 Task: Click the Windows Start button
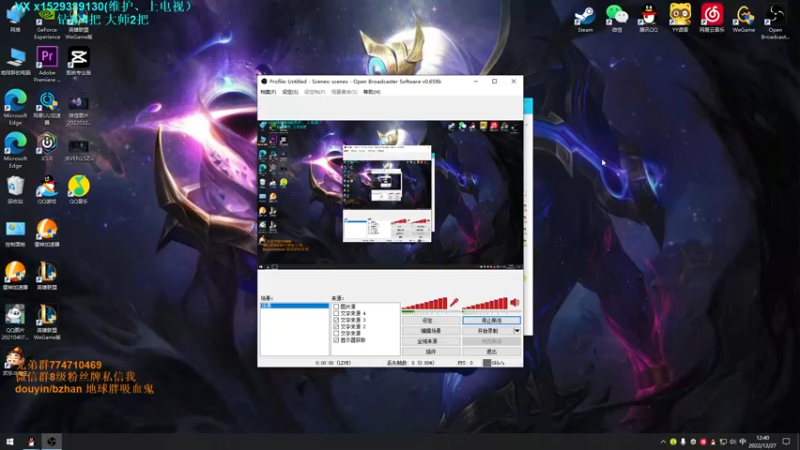tap(10, 441)
